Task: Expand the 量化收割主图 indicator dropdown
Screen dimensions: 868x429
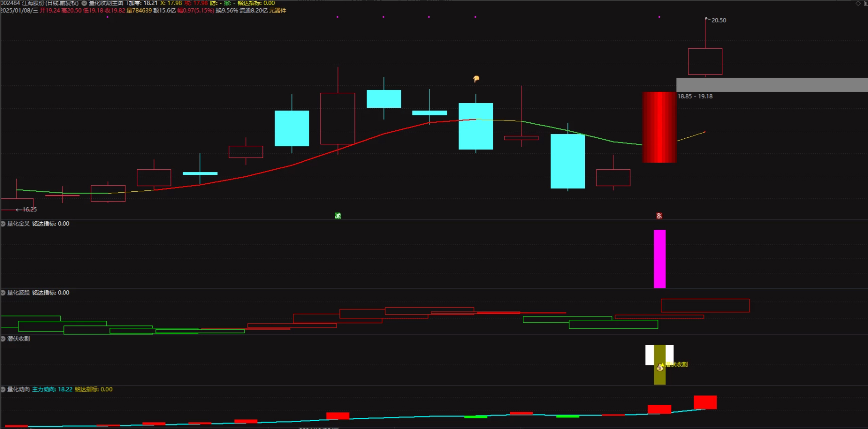Action: point(85,3)
